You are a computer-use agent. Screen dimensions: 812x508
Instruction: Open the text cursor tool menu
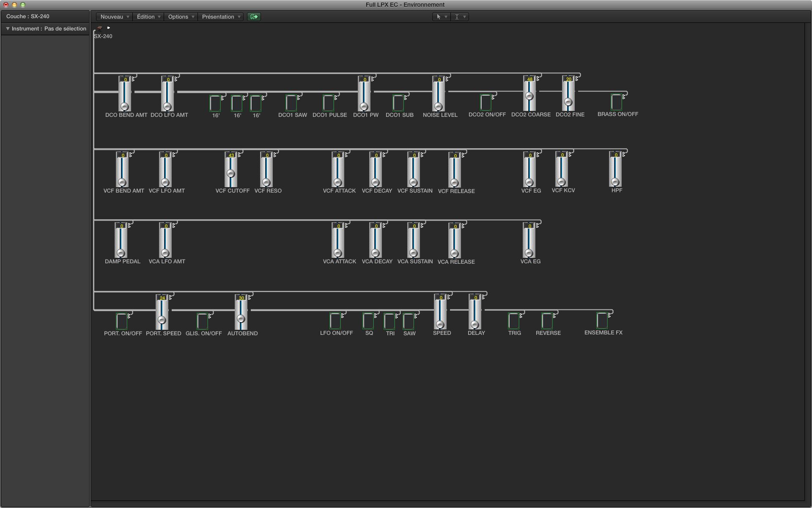tap(459, 17)
